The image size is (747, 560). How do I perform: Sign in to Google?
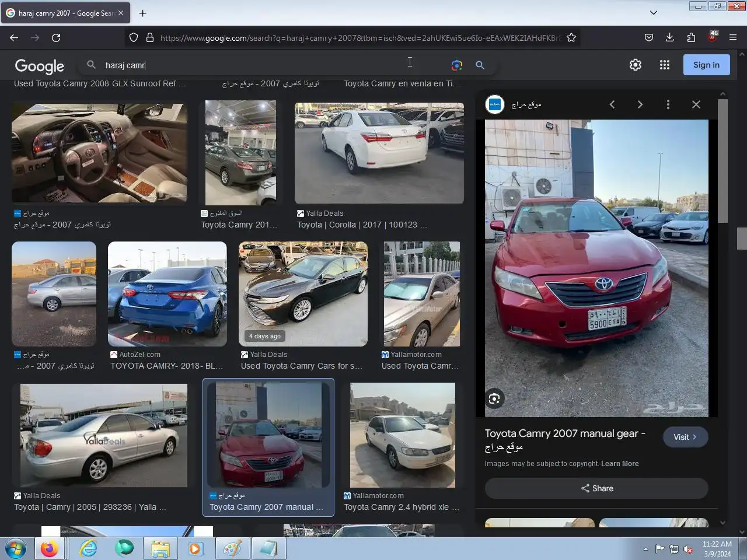pyautogui.click(x=706, y=65)
